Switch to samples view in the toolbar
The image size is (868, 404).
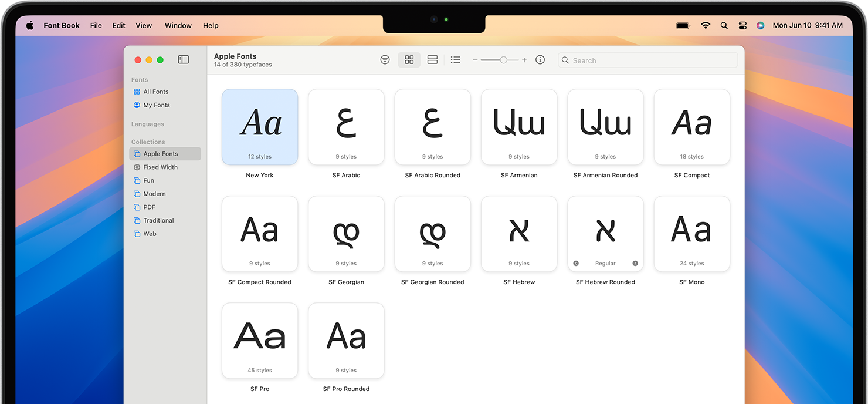click(x=432, y=59)
